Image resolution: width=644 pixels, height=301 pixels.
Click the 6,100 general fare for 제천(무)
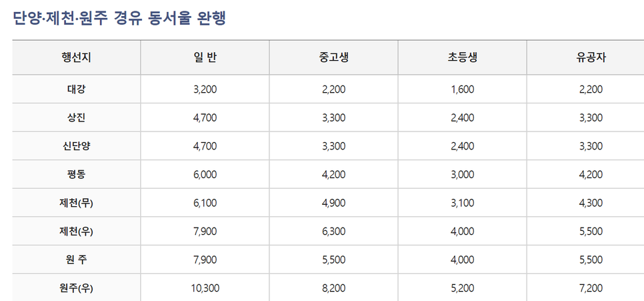point(205,203)
